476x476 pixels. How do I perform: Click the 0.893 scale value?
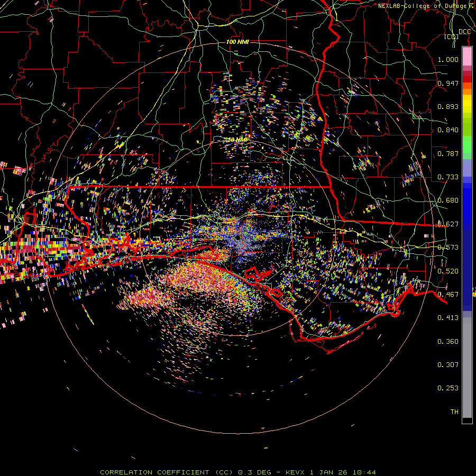pos(448,106)
